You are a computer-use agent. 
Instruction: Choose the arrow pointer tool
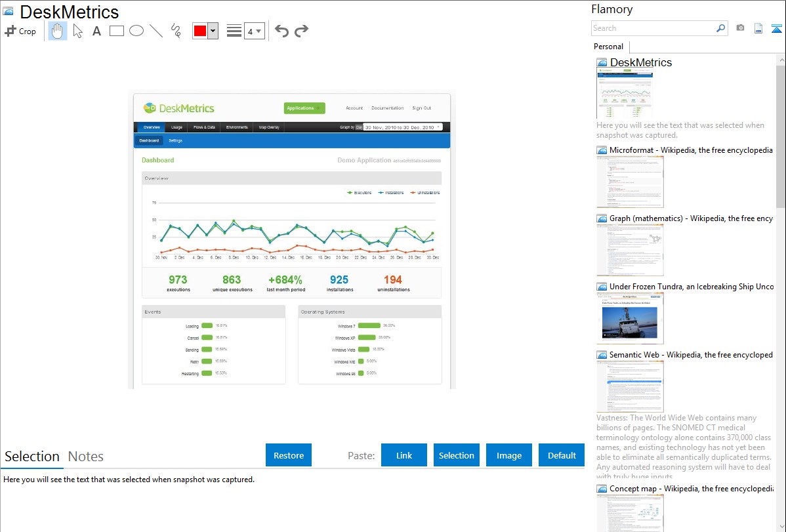click(77, 31)
